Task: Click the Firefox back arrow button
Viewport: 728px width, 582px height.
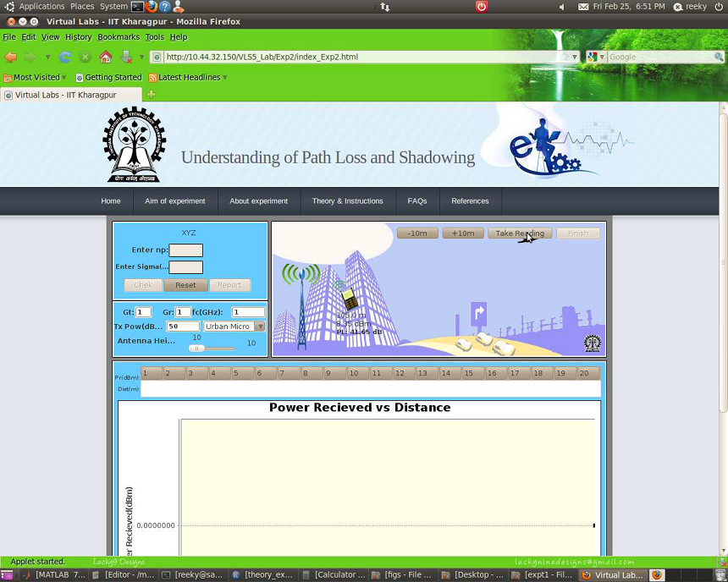Action: pos(11,57)
